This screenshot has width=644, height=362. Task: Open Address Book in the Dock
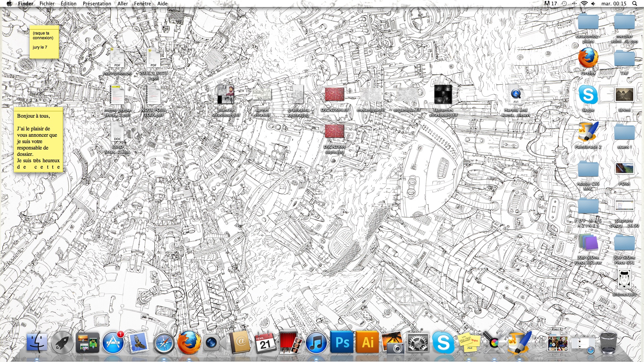tap(240, 343)
